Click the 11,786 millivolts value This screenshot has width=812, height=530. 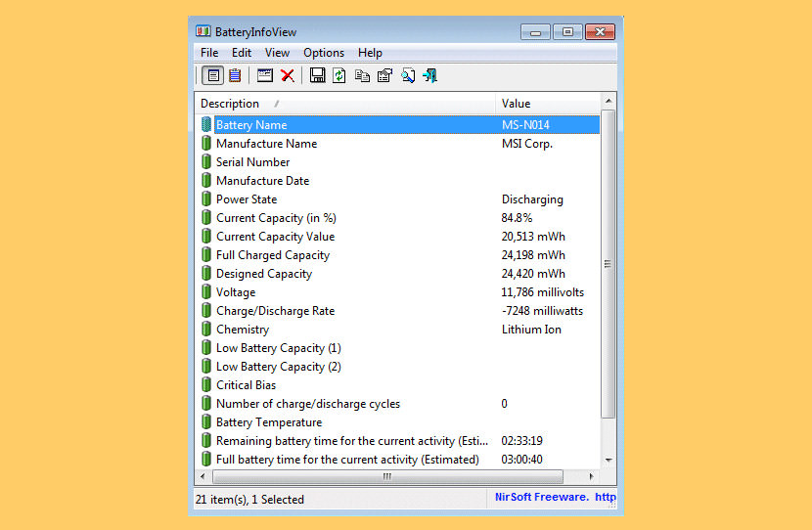pos(543,292)
